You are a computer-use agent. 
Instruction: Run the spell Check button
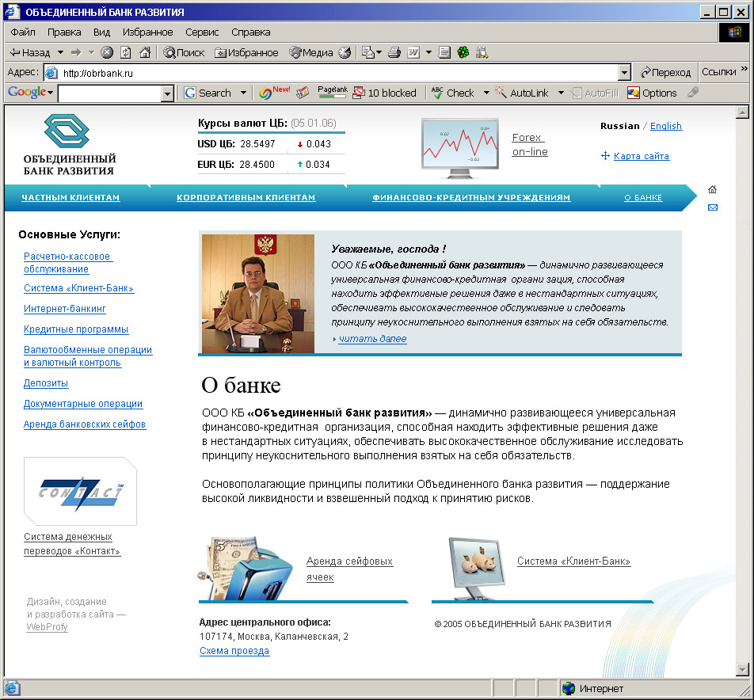(x=452, y=93)
